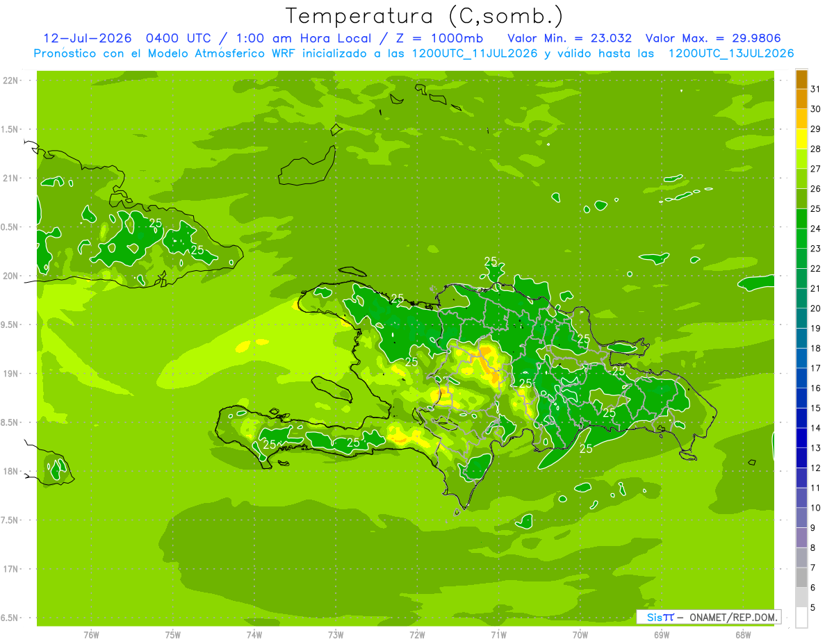The image size is (834, 644).
Task: Click the "19N" latitude label
Action: [10, 374]
